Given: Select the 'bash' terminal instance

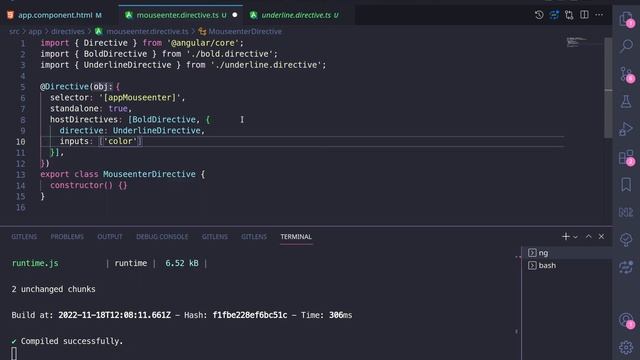Looking at the screenshot, I should pyautogui.click(x=567, y=265).
